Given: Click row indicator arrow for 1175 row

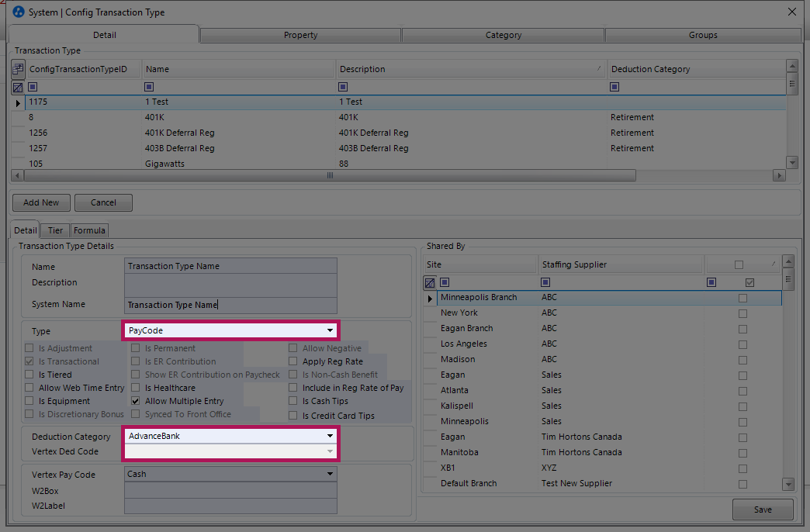Looking at the screenshot, I should coord(18,103).
